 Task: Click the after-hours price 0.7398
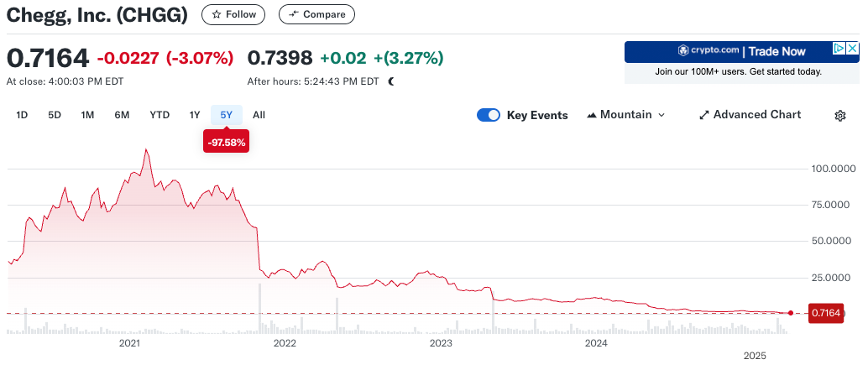pyautogui.click(x=280, y=58)
